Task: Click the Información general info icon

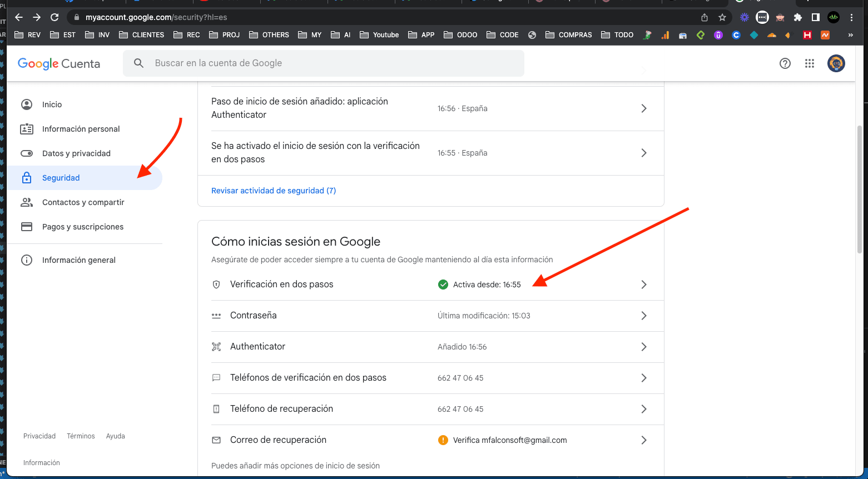Action: click(27, 260)
